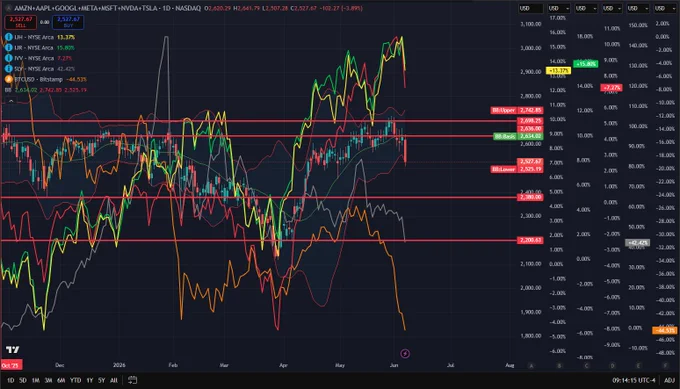Open USD dropdown above the 2.00% scale

[664, 8]
